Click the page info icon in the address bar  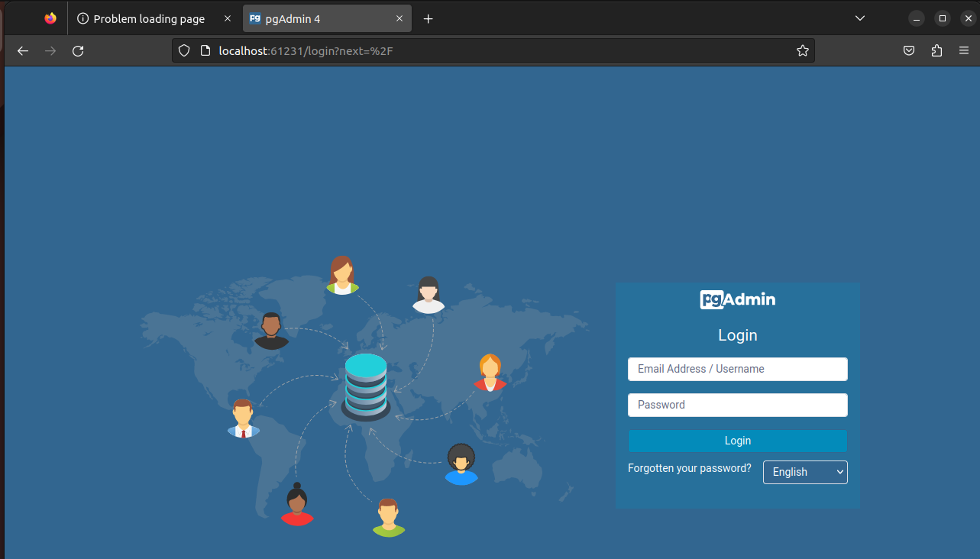point(205,50)
